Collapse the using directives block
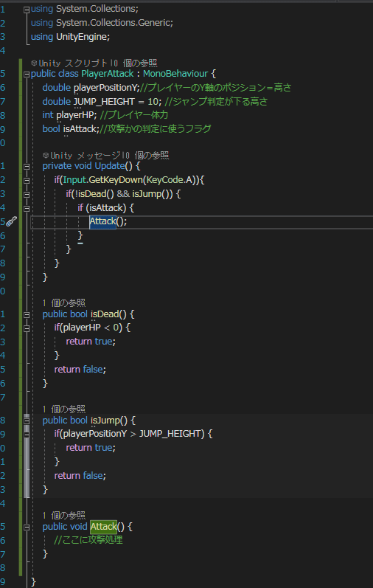The height and width of the screenshot is (588, 373). (x=27, y=10)
